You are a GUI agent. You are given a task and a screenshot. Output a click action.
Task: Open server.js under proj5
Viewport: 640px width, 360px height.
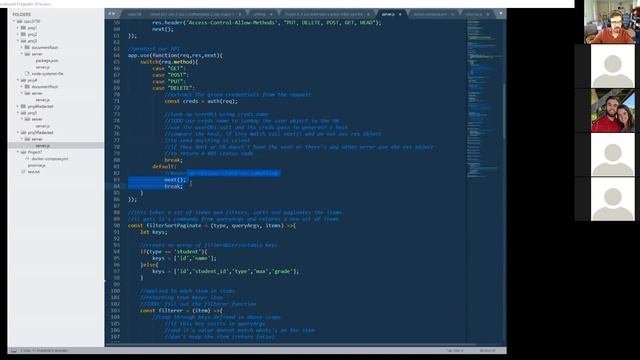pyautogui.click(x=42, y=126)
